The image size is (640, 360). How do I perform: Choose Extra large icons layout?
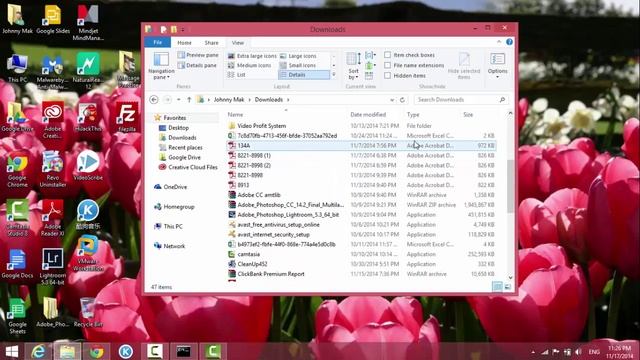pyautogui.click(x=252, y=56)
